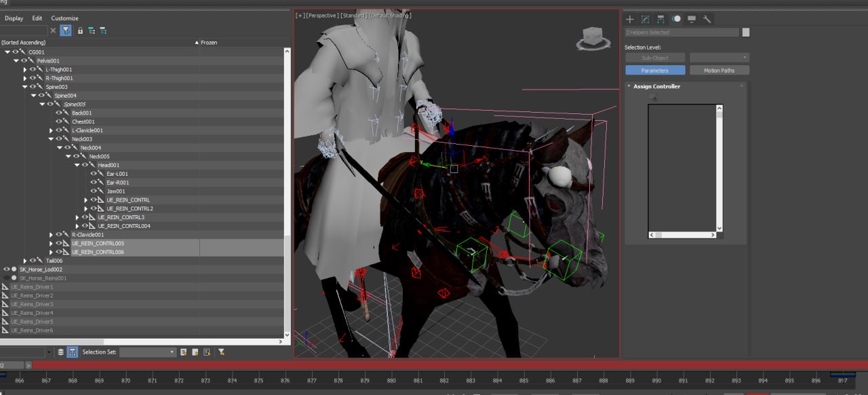Image resolution: width=868 pixels, height=395 pixels.
Task: Toggle visibility eye of Head001
Action: (x=85, y=165)
